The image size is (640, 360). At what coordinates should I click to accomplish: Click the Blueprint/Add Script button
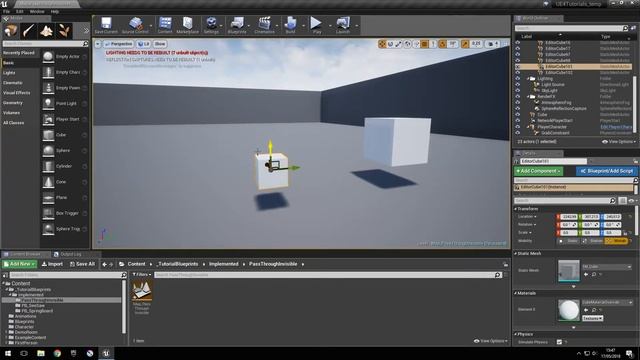click(x=607, y=171)
